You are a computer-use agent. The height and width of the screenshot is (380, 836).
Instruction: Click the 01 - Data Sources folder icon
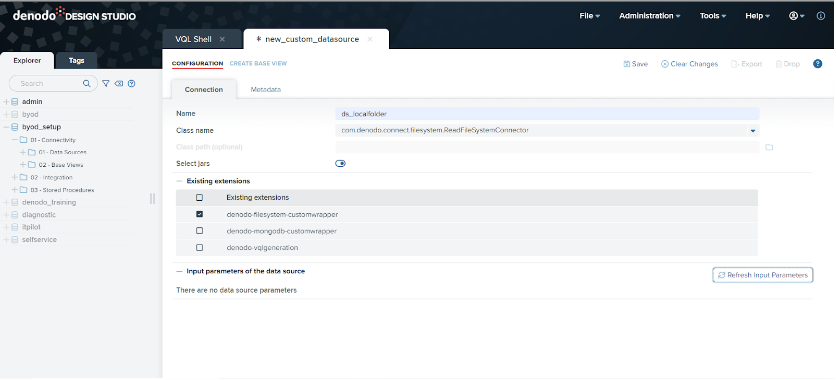coord(32,152)
